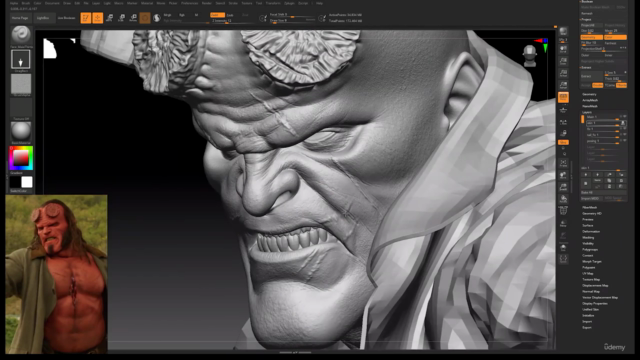Image resolution: width=640 pixels, height=360 pixels.
Task: Expand the FiberMesh subpalette
Action: 590,208
